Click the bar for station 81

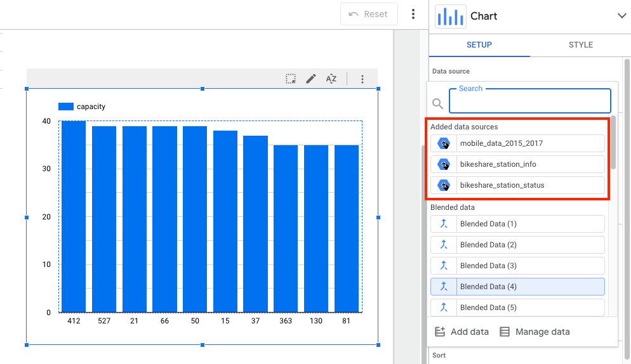click(347, 229)
